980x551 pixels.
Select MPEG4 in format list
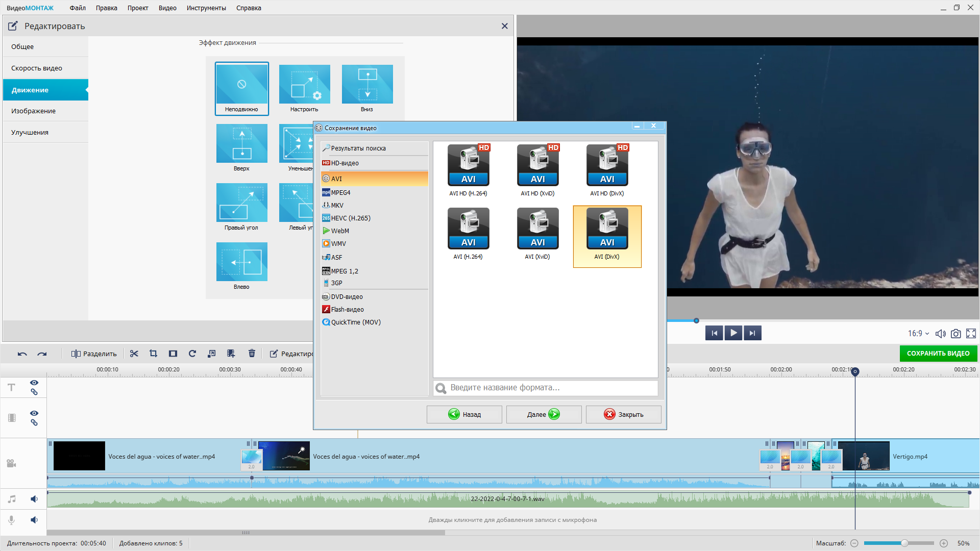[340, 193]
